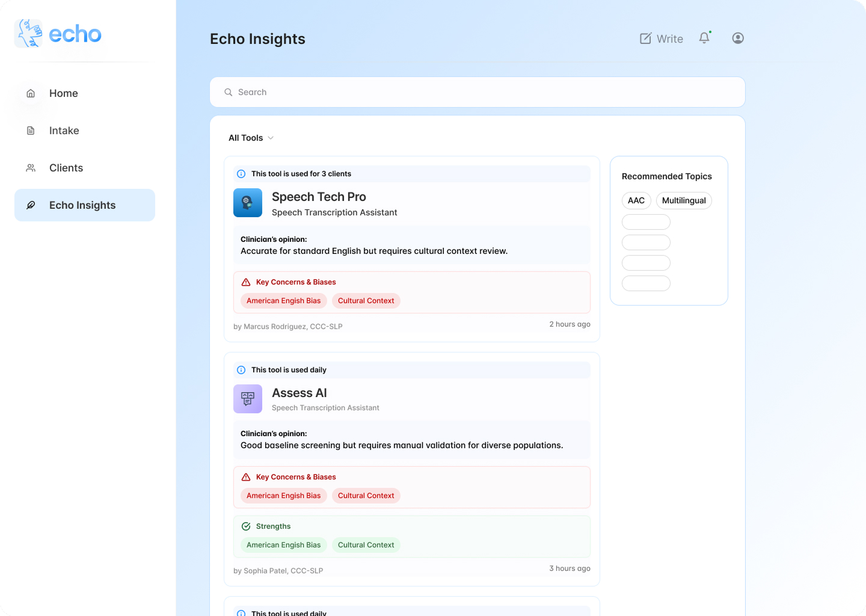Select the Cultural Context strength tag
This screenshot has height=616, width=866.
click(366, 544)
